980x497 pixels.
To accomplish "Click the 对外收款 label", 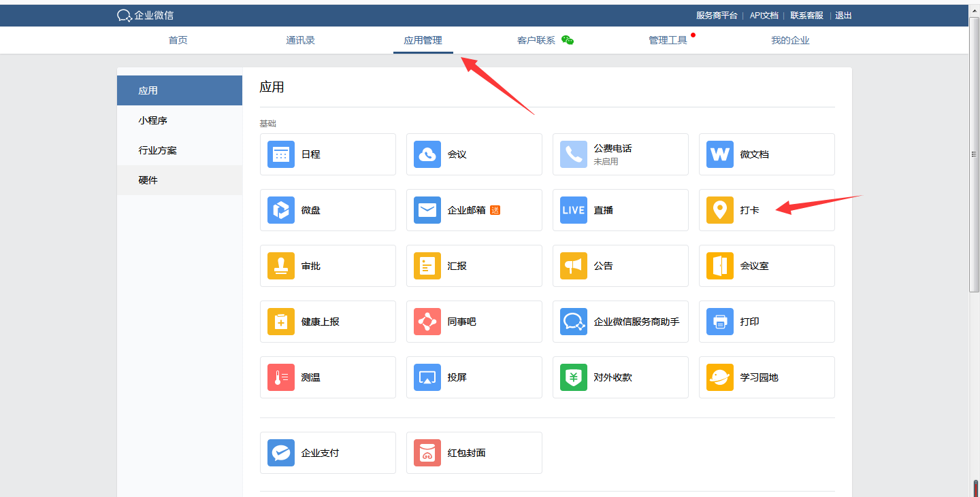I will tap(612, 377).
